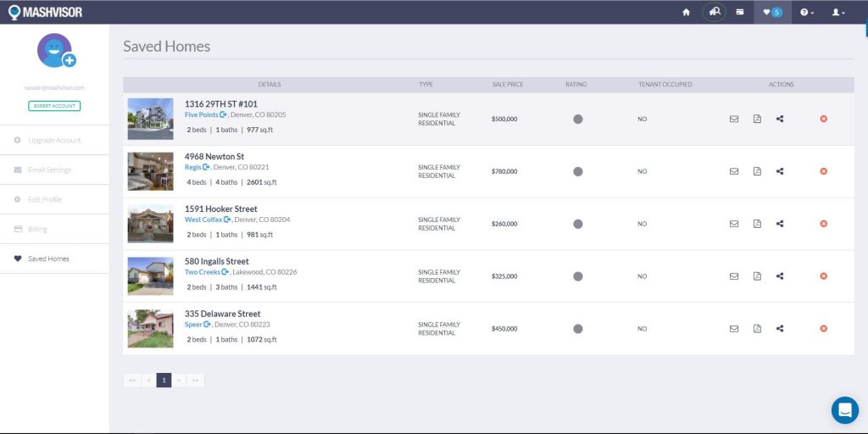Screen dimensions: 868x434
Task: Open saved homes heart counter in navbar
Action: point(772,12)
